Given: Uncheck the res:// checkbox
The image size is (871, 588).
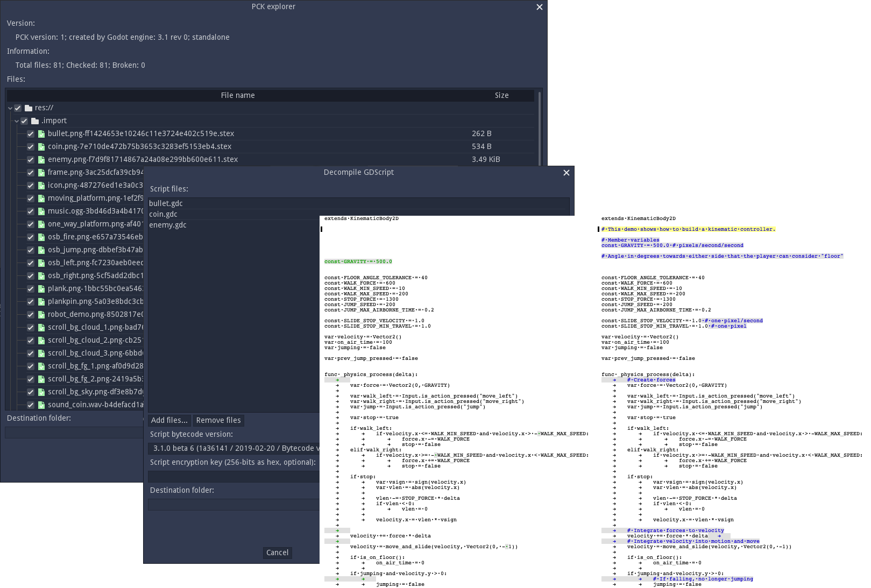Looking at the screenshot, I should pos(18,108).
